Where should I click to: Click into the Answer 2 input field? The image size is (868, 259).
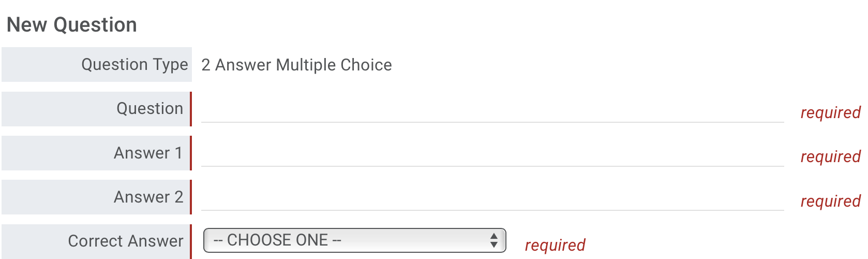pos(492,199)
